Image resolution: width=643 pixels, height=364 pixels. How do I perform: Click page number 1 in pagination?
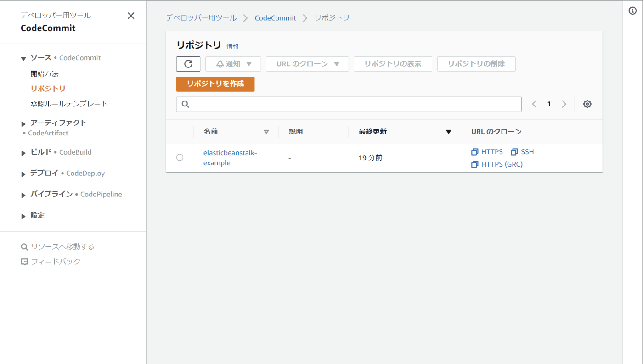pos(549,104)
